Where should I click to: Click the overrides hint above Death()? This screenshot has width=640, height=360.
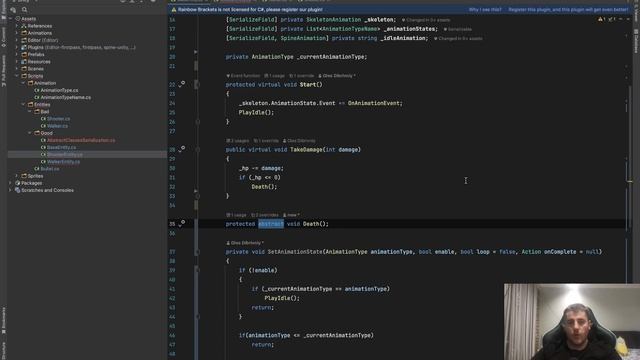pos(264,215)
